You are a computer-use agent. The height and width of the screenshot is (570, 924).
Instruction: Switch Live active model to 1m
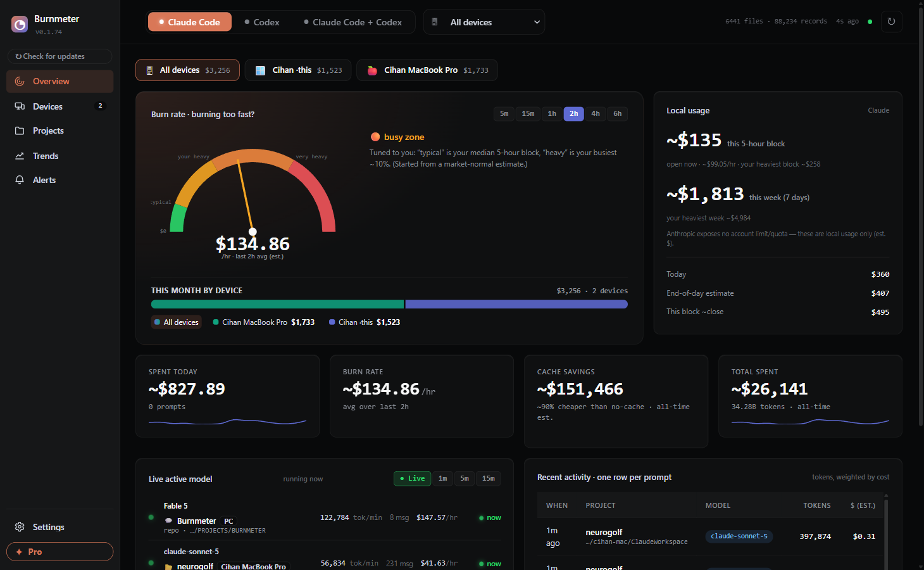click(443, 478)
